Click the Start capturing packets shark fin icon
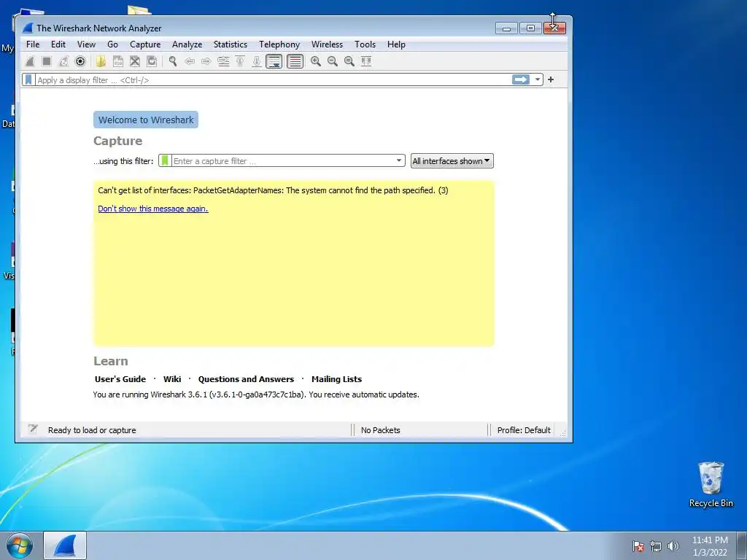The image size is (747, 560). click(29, 61)
